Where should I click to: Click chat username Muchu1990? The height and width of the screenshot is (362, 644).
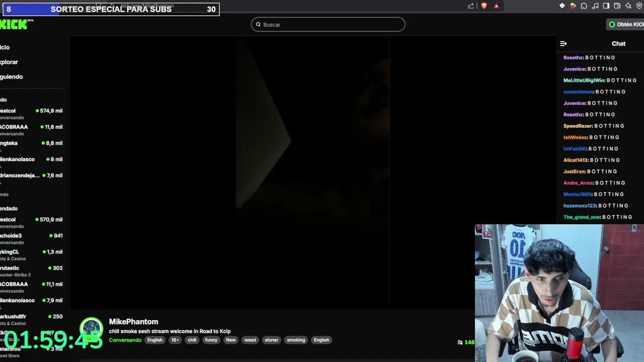tap(577, 195)
